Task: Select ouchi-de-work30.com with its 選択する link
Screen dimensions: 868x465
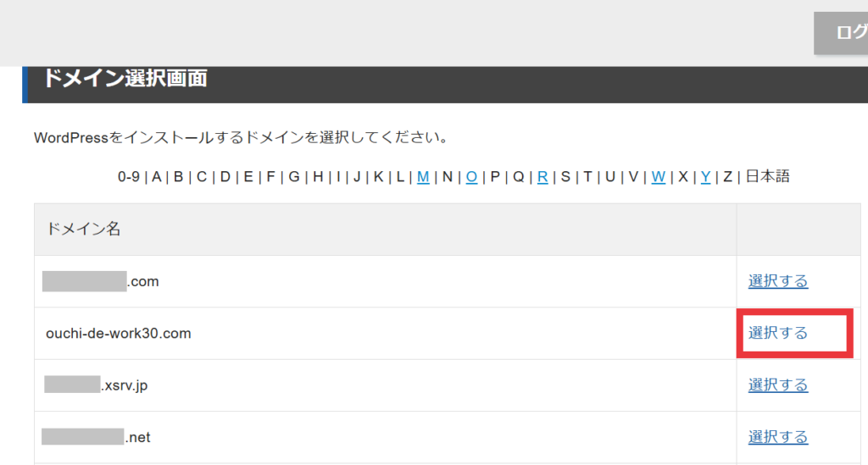Action: coord(777,333)
